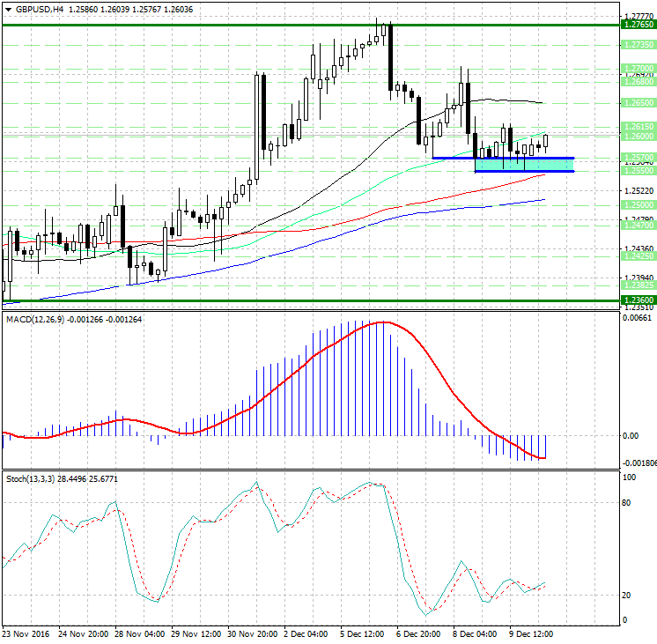This screenshot has width=657, height=644.
Task: Click the triangle icon beside GBPUSD,H4 title
Action: point(7,9)
